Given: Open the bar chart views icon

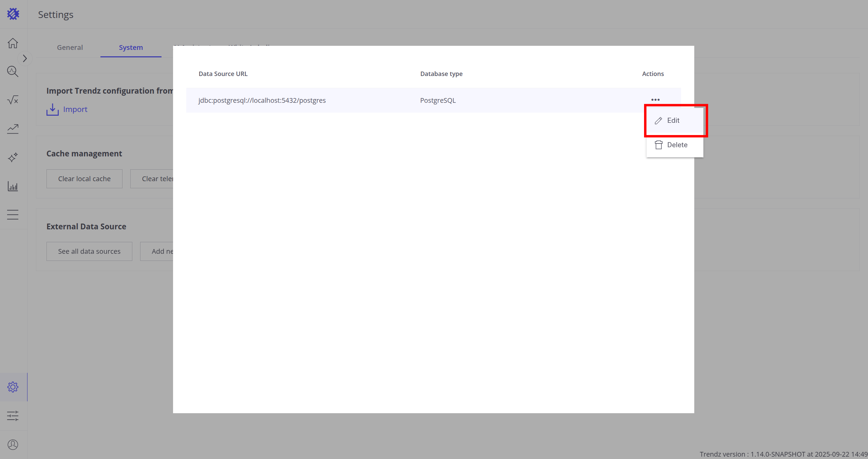Looking at the screenshot, I should (x=13, y=186).
